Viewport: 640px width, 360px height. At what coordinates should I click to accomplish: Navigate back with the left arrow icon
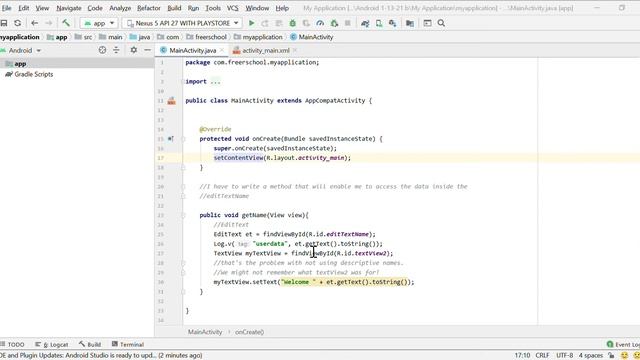[35, 23]
